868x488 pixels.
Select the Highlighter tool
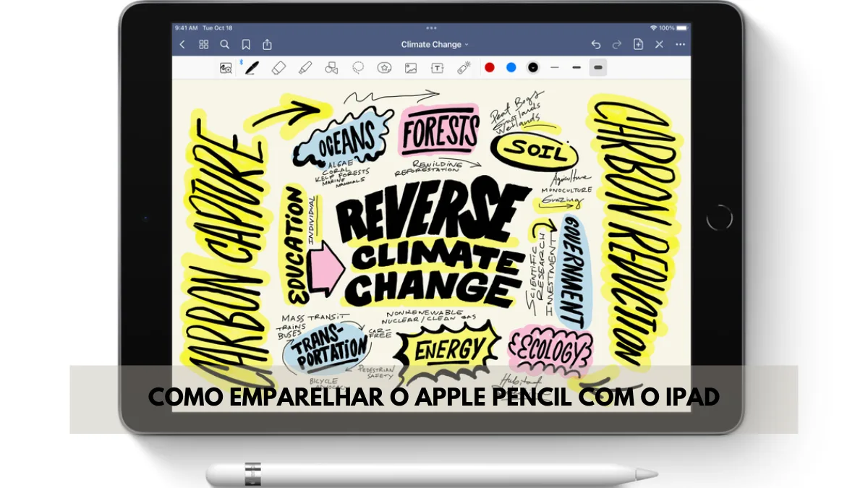305,68
